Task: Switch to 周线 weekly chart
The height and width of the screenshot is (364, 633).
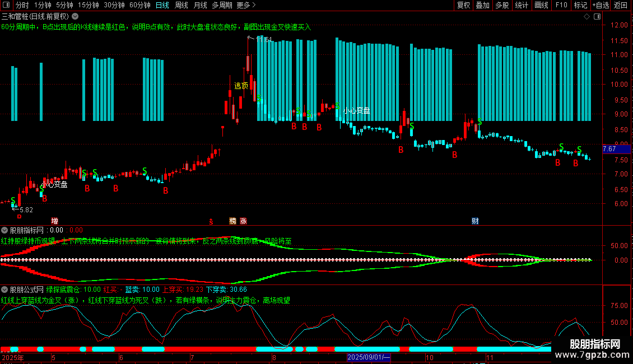Action: tap(181, 5)
